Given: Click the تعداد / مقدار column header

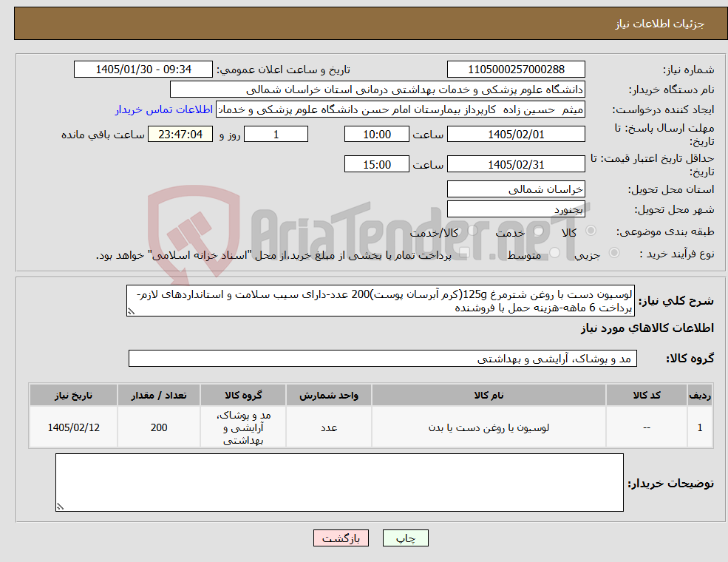Looking at the screenshot, I should (x=159, y=396).
